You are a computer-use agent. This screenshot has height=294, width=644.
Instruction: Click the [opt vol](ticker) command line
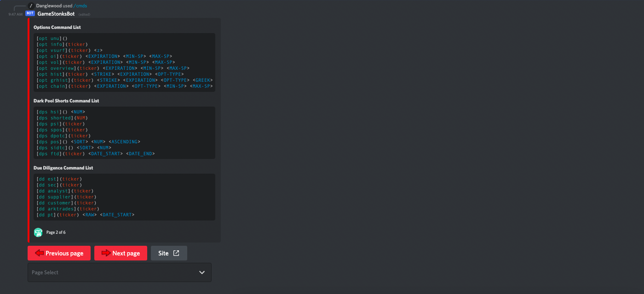point(106,62)
